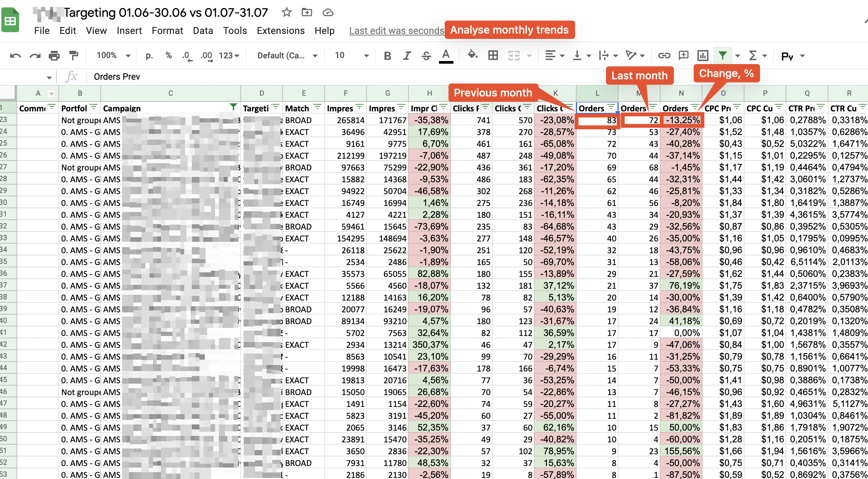Apply strikethrough formatting
868x479 pixels.
[x=426, y=55]
